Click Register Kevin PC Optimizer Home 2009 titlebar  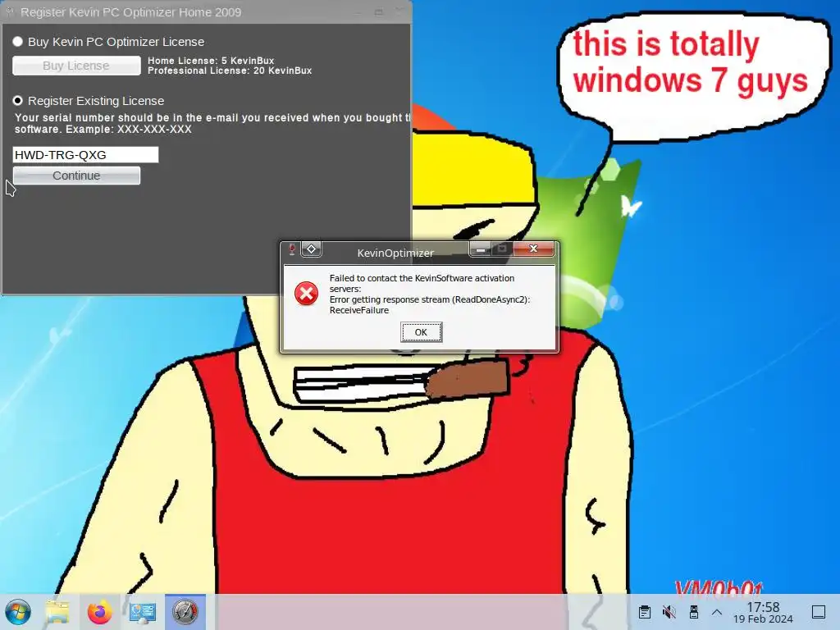(x=206, y=11)
